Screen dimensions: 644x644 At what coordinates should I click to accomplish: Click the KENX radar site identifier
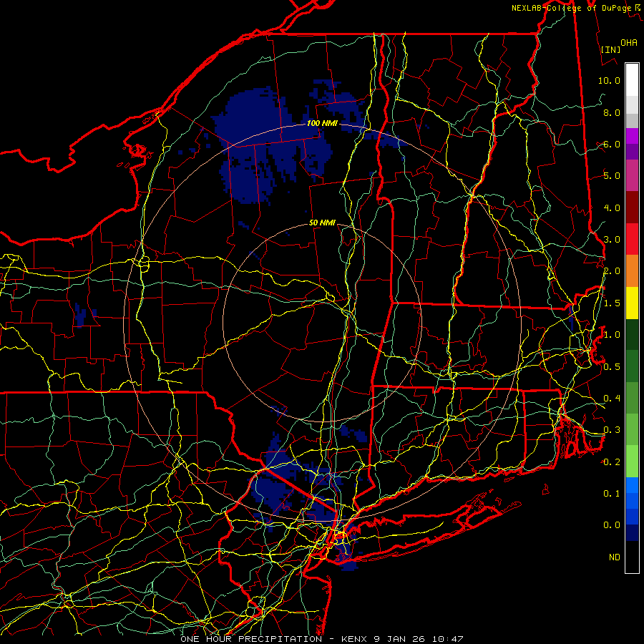click(355, 639)
